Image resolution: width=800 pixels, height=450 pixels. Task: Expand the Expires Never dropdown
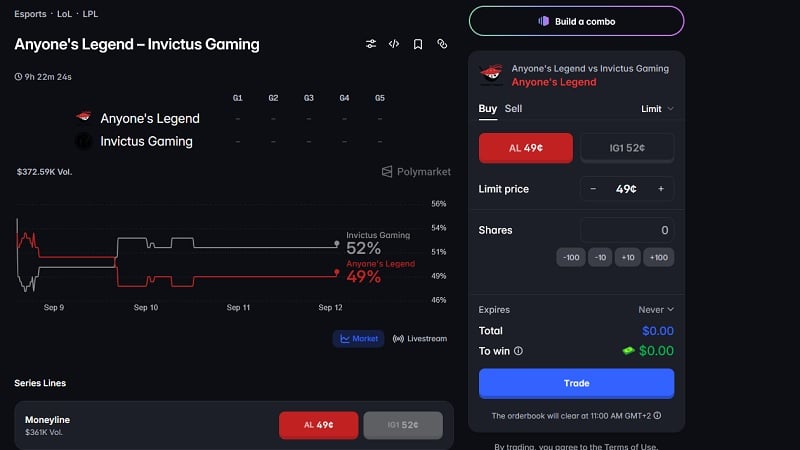pos(656,310)
